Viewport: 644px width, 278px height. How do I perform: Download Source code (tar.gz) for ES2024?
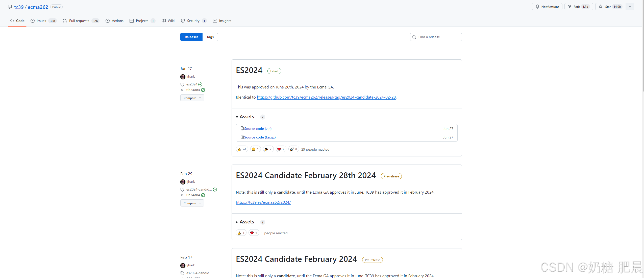(x=254, y=137)
